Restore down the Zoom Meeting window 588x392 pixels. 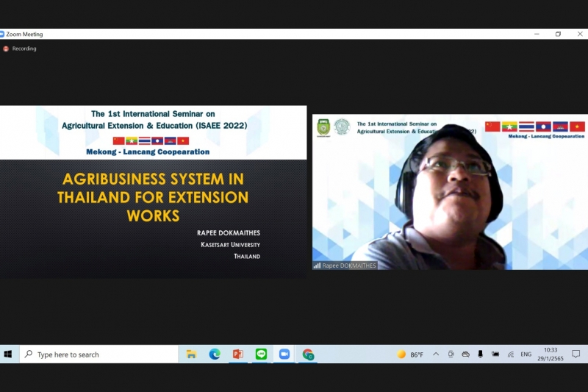pyautogui.click(x=558, y=34)
